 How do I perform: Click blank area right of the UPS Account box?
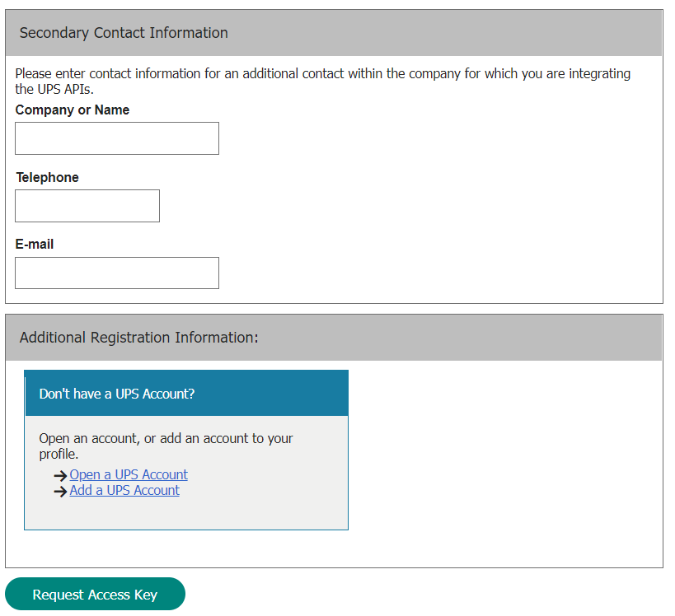[x=503, y=449]
